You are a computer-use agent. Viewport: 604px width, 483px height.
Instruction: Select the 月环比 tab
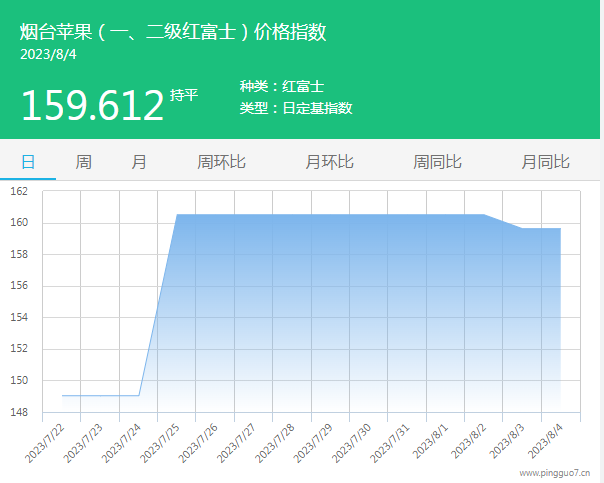[329, 162]
